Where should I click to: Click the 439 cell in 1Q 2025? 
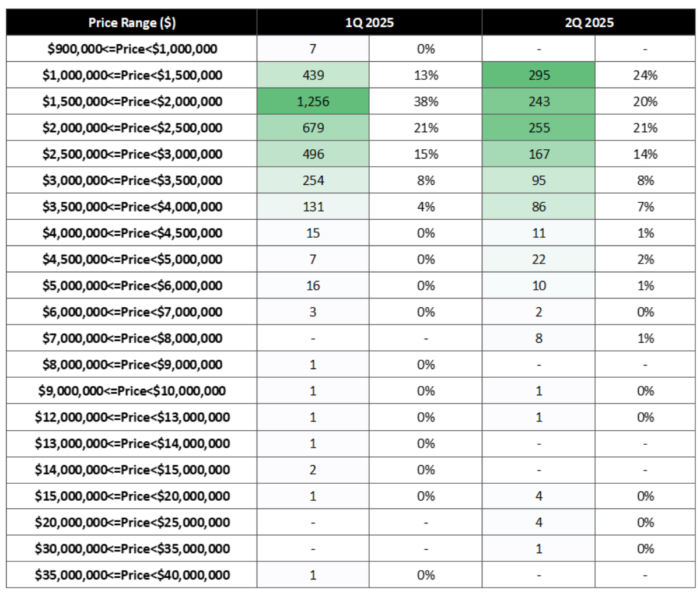pos(313,75)
